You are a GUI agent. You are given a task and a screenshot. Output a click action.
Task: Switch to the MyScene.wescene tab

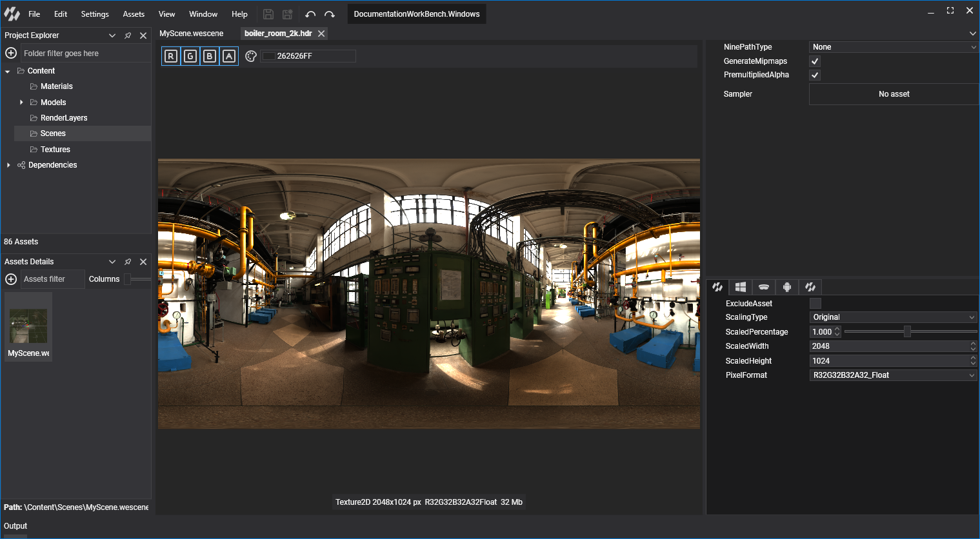click(192, 34)
